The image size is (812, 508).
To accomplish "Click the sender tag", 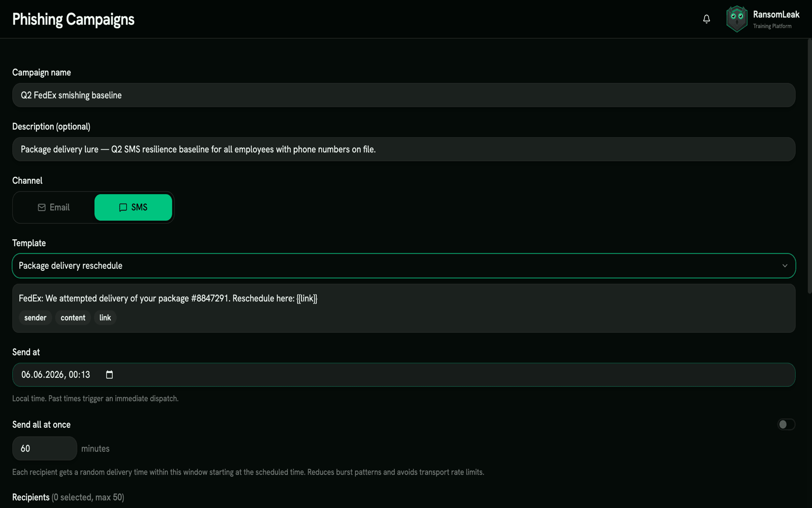I will pos(36,317).
